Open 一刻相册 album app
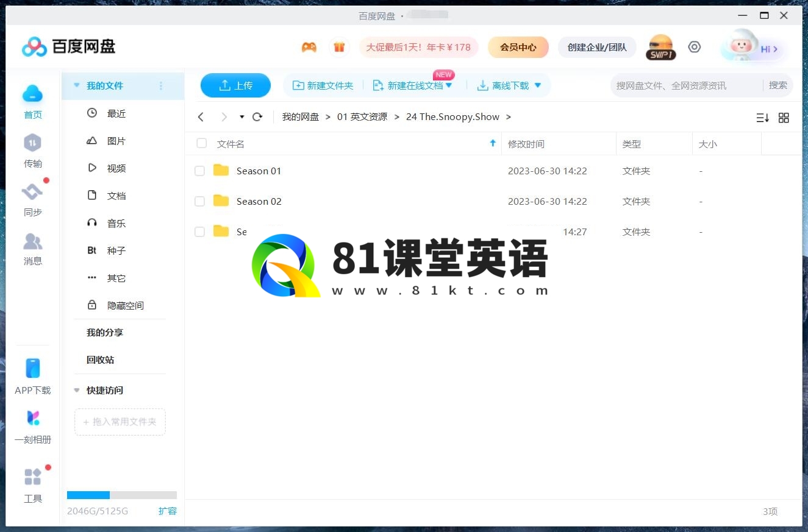The width and height of the screenshot is (808, 532). coord(33,427)
